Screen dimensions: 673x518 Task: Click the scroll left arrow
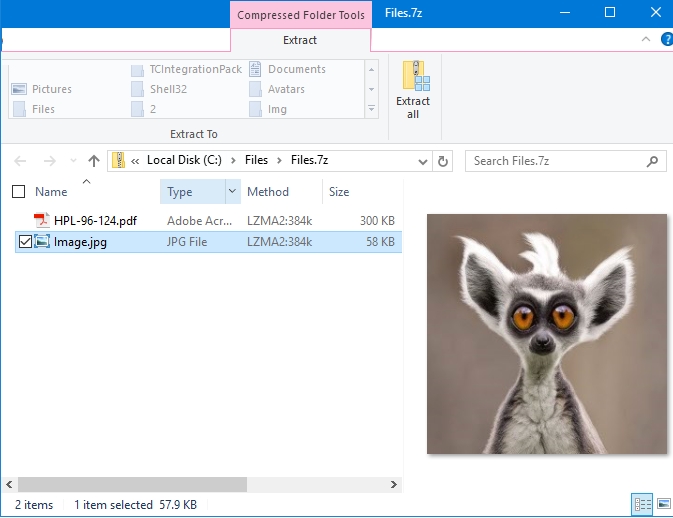pos(9,485)
